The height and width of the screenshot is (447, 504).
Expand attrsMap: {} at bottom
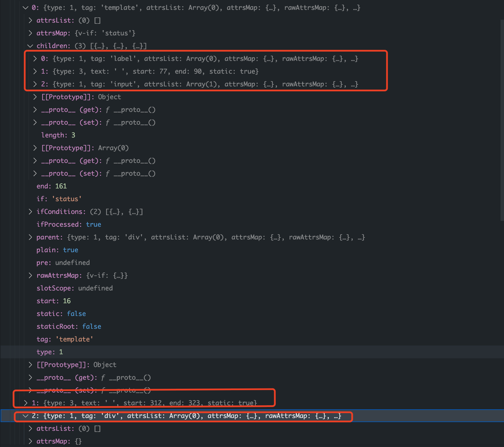(30, 441)
